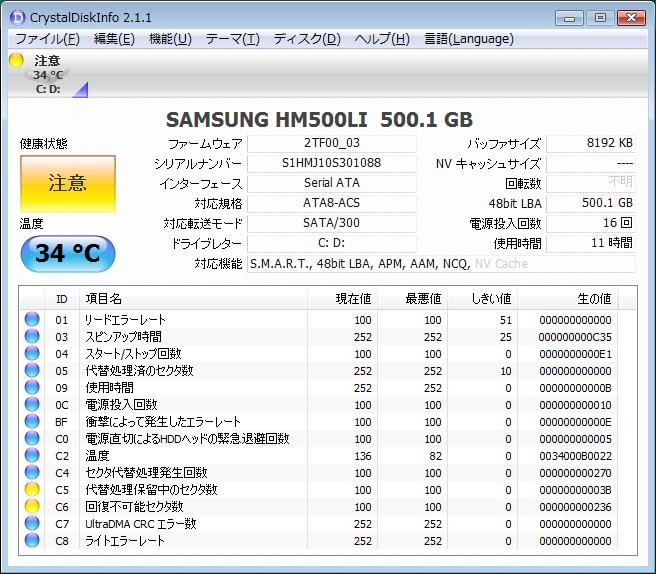The image size is (656, 574).
Task: Click the buffer size field 8192 KB
Action: (591, 144)
